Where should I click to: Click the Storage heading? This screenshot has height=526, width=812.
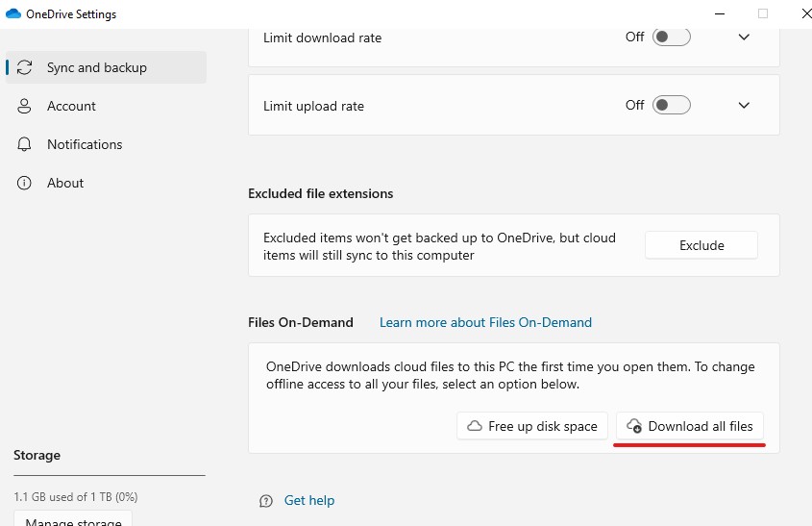[x=37, y=455]
